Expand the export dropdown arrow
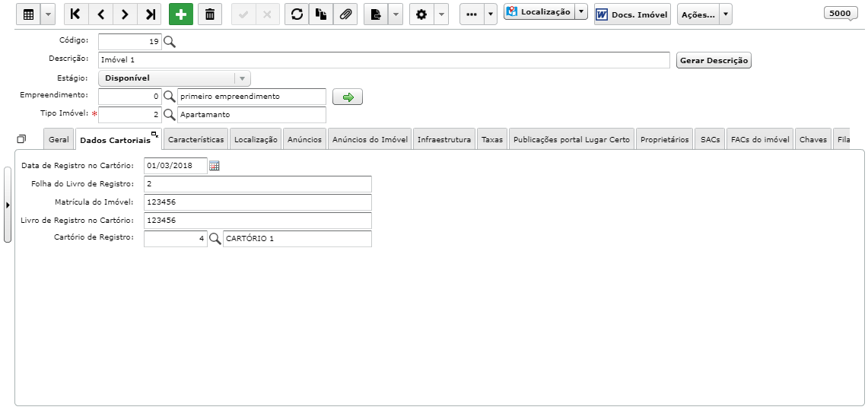868x410 pixels. point(396,14)
